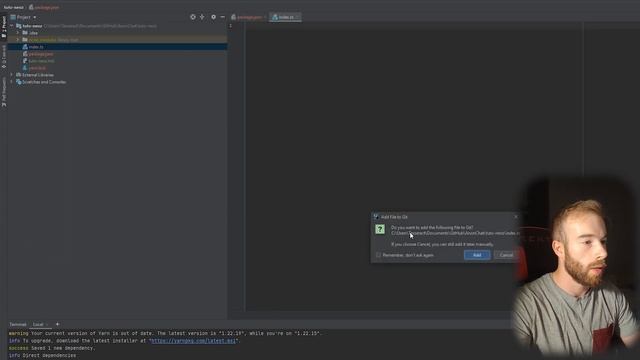The width and height of the screenshot is (640, 360).
Task: Close the index.js editor tab
Action: (x=298, y=17)
